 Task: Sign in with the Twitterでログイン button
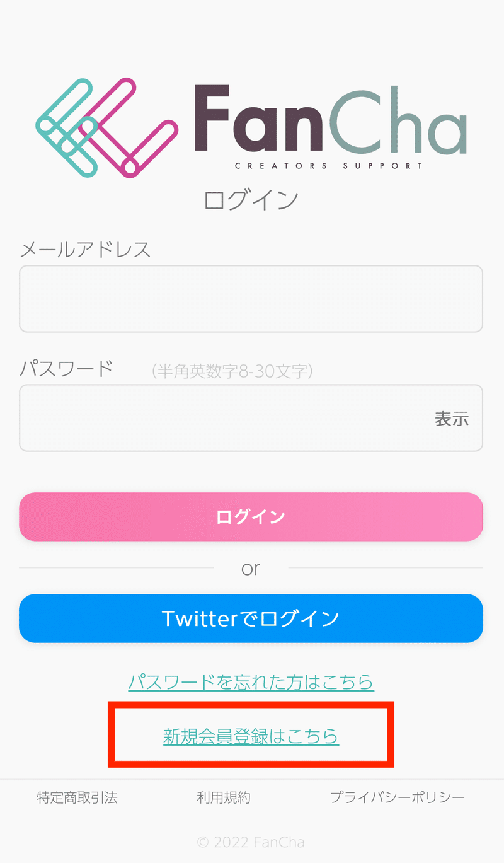pos(251,618)
